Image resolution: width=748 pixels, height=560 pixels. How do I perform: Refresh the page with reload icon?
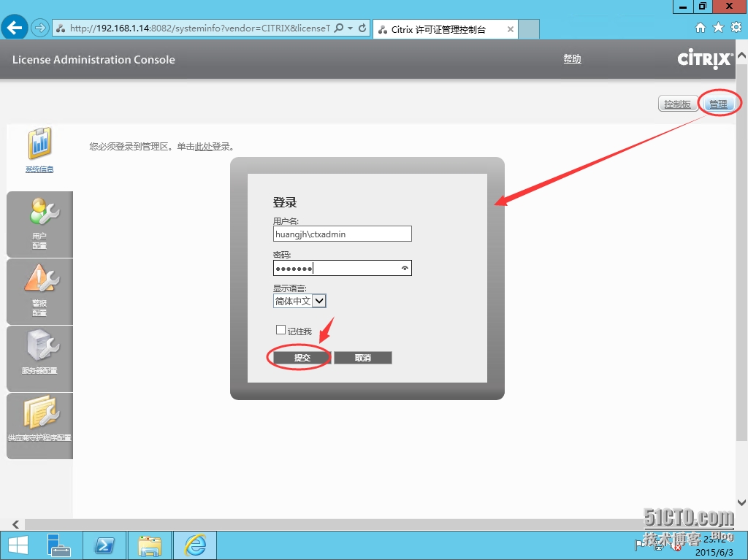click(x=362, y=28)
